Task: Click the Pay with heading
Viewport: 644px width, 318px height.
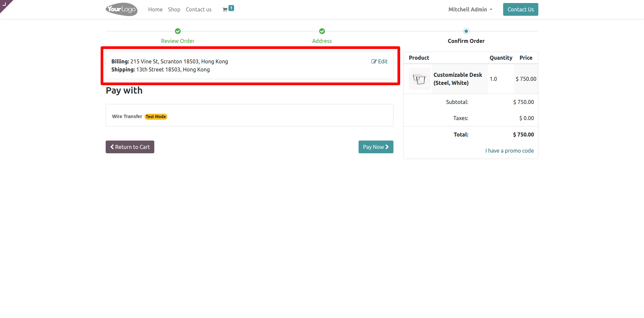Action: (124, 91)
